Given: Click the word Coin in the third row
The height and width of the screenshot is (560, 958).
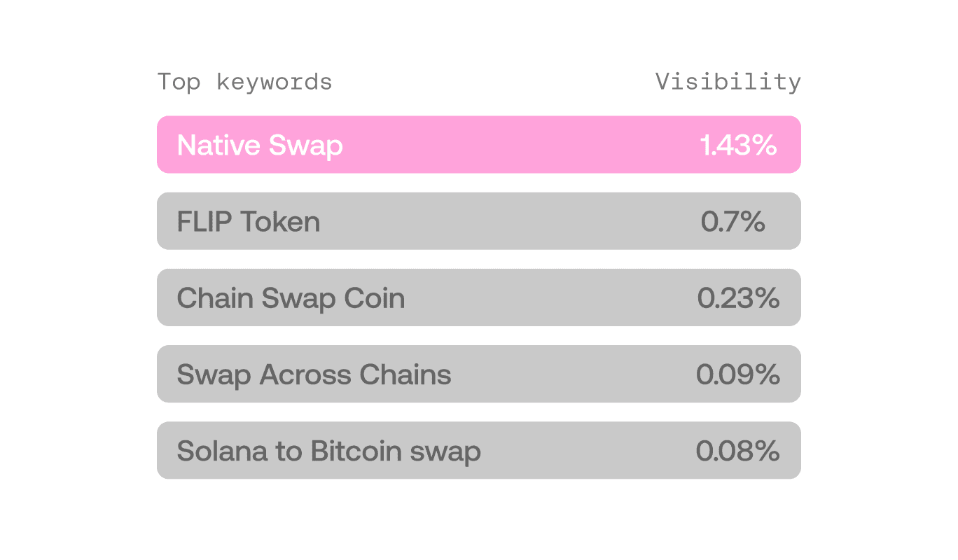Looking at the screenshot, I should [x=374, y=298].
